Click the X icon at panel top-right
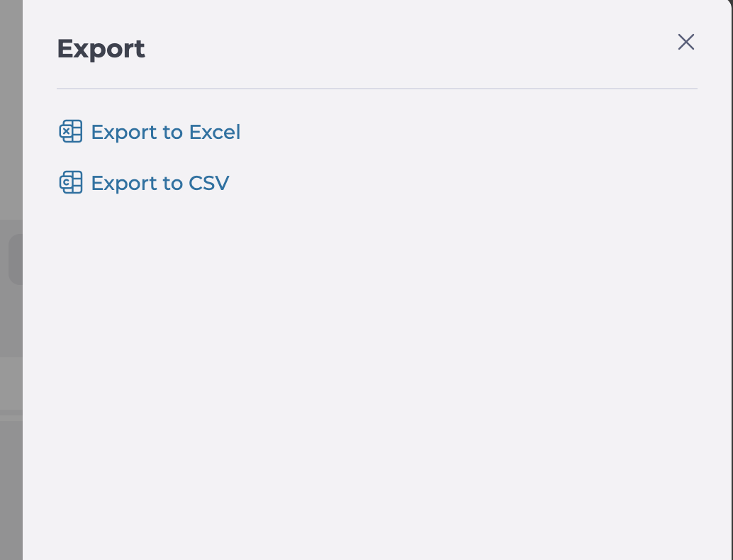This screenshot has width=733, height=560. click(686, 42)
